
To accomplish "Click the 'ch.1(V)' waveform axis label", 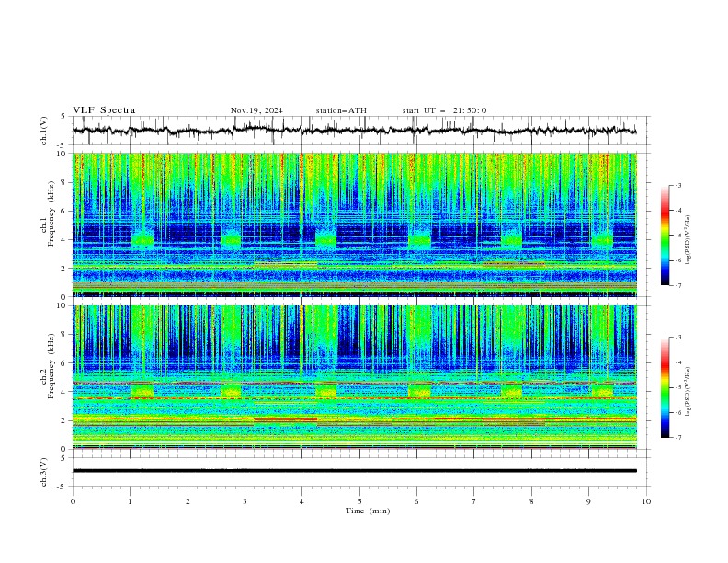I will [44, 131].
